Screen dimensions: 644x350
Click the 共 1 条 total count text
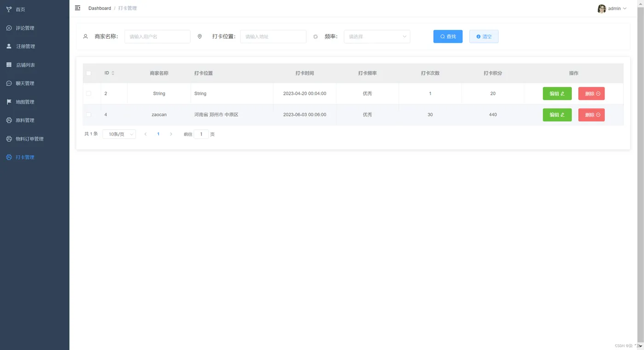[x=91, y=134]
